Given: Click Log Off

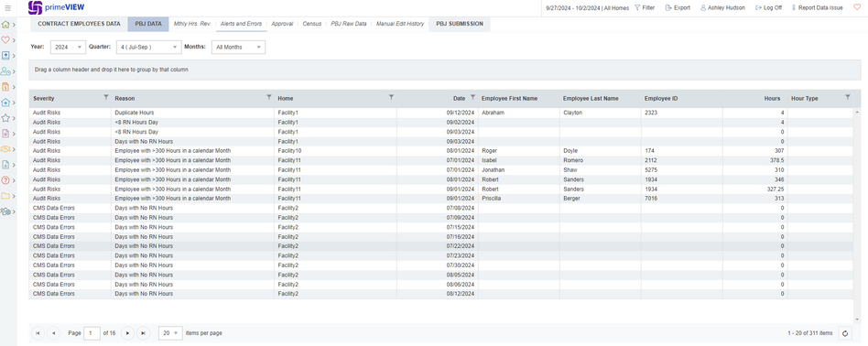Looking at the screenshot, I should click(x=768, y=7).
